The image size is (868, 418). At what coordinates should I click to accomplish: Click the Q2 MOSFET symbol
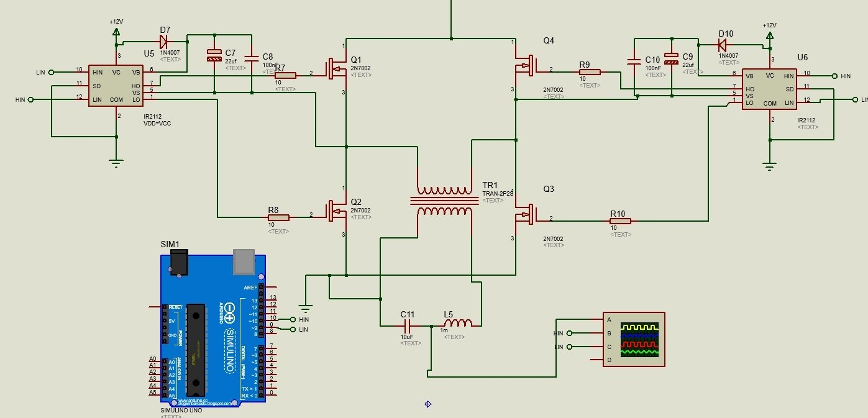point(337,211)
